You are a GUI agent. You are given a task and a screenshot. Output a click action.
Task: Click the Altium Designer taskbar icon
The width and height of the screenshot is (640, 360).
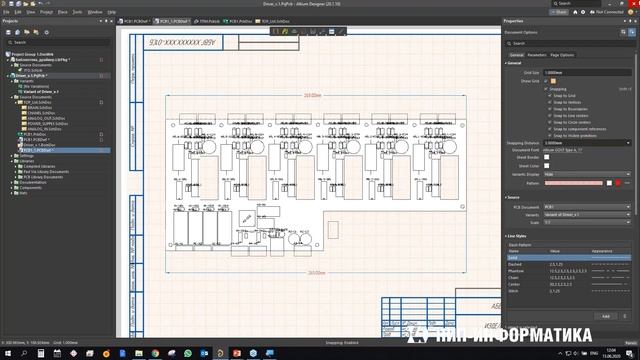point(220,353)
